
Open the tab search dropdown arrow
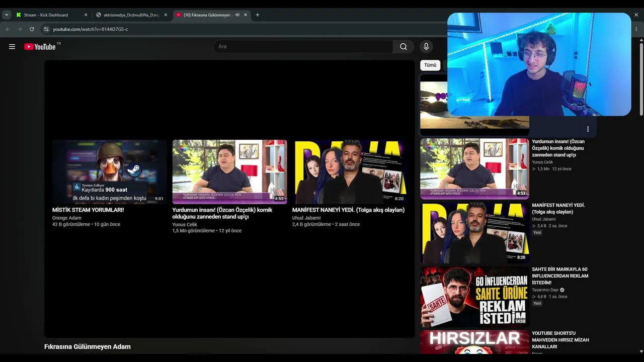(7, 15)
